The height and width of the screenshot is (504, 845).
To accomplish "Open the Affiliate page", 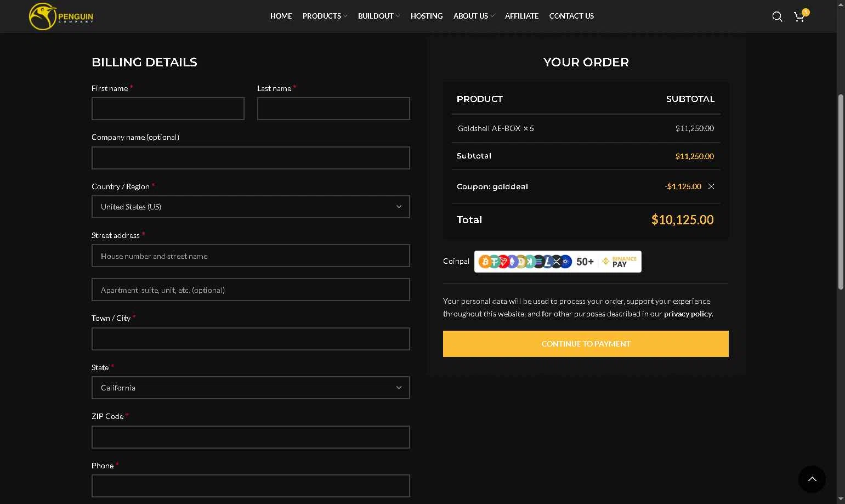I will pos(521,16).
